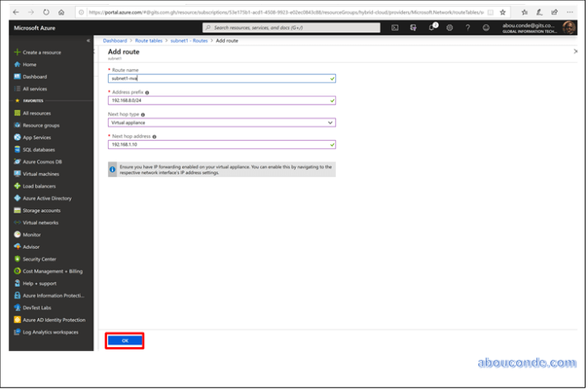Click Create a resource
This screenshot has width=588, height=389.
40,52
